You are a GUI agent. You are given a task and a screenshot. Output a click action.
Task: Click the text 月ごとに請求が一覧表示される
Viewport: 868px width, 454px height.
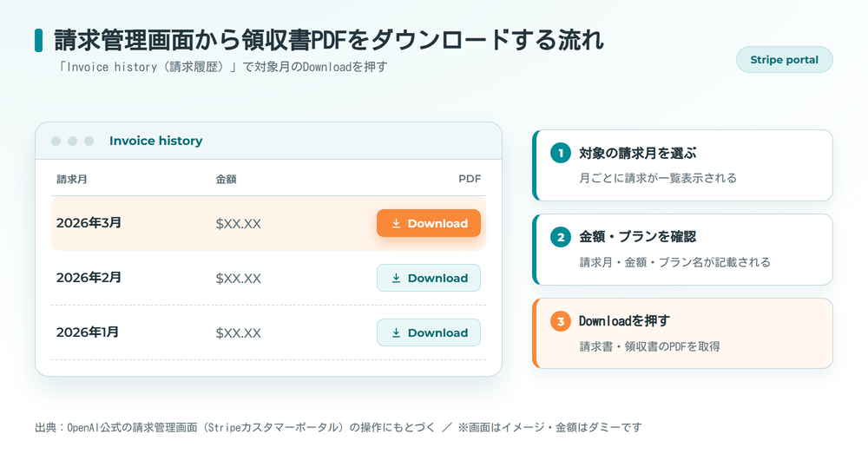click(658, 178)
